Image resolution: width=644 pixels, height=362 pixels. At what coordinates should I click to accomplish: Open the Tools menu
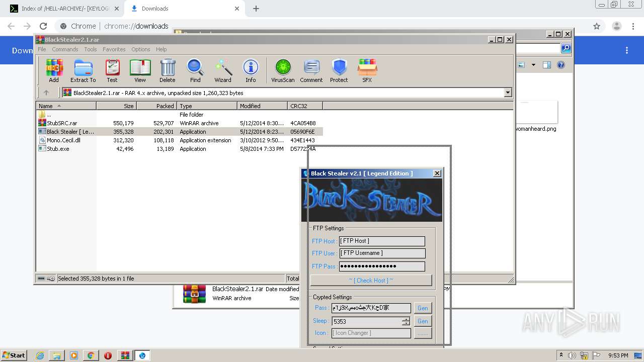point(91,49)
